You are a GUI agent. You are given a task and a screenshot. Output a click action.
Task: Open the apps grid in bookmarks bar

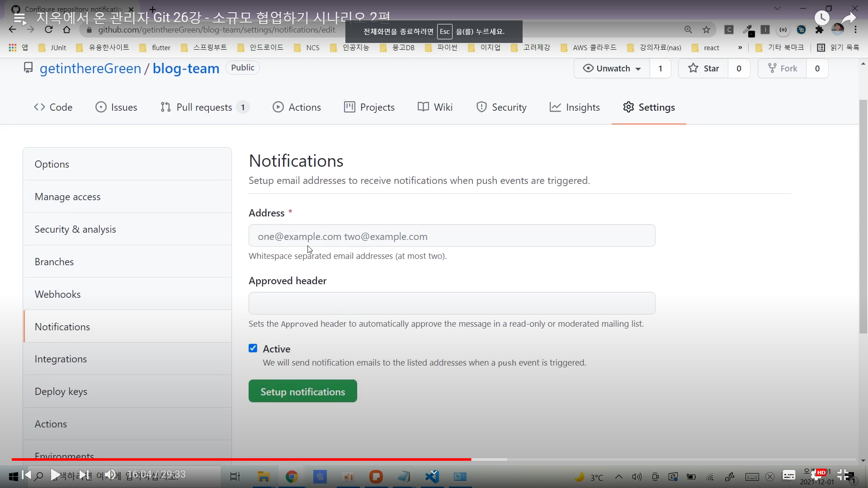[13, 47]
